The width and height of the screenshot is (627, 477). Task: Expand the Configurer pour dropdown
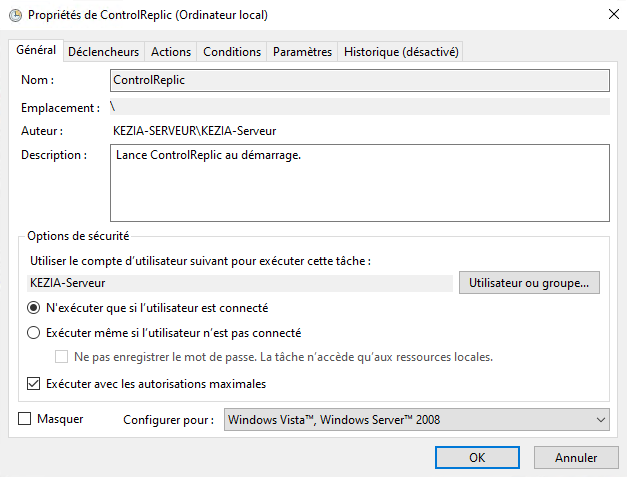point(416,420)
